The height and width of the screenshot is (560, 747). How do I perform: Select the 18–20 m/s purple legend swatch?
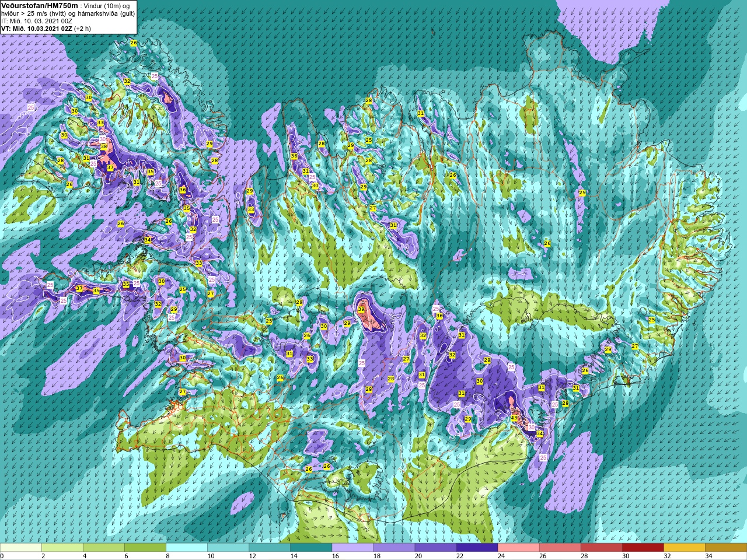click(x=394, y=548)
